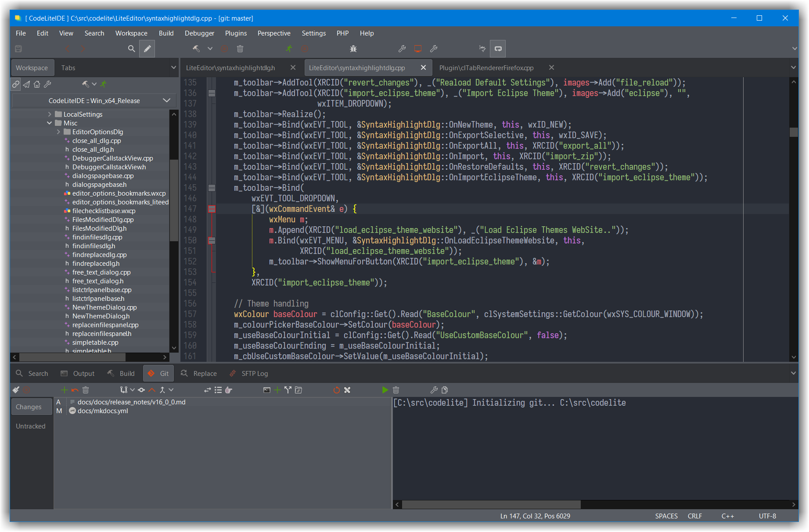The width and height of the screenshot is (809, 532).
Task: Open the Settings menu
Action: pos(313,33)
